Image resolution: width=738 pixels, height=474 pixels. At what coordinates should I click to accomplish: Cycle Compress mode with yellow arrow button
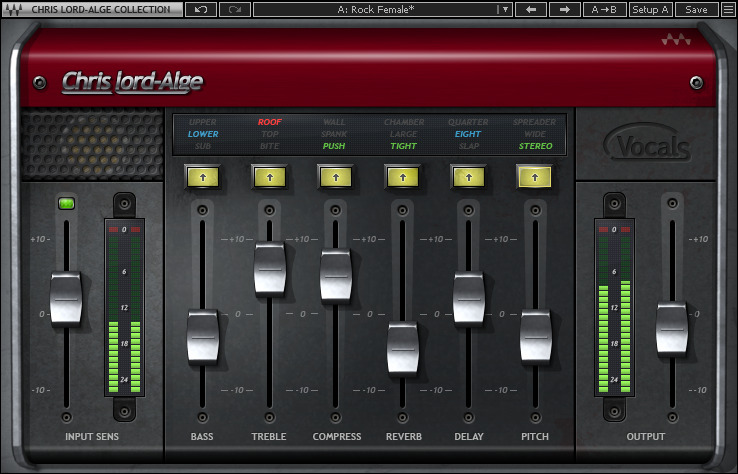click(336, 178)
